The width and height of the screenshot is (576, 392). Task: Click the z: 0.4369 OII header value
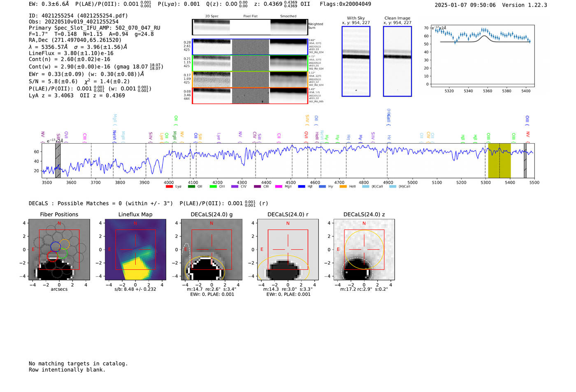click(282, 4)
